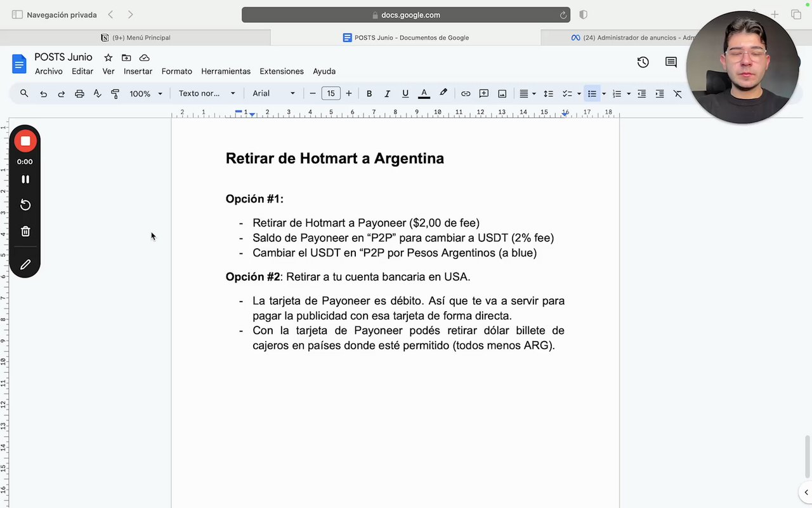Run the spell check tool
The height and width of the screenshot is (508, 812).
pos(97,93)
